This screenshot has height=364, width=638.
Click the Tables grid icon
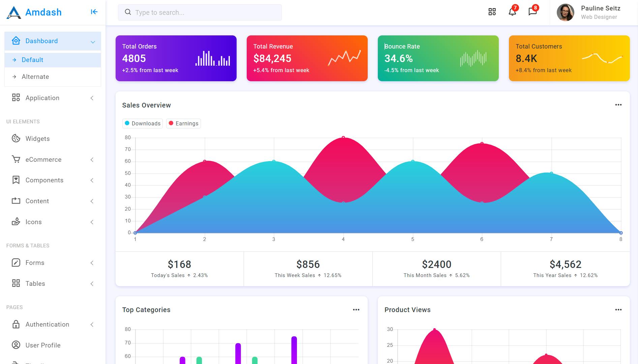tap(16, 283)
